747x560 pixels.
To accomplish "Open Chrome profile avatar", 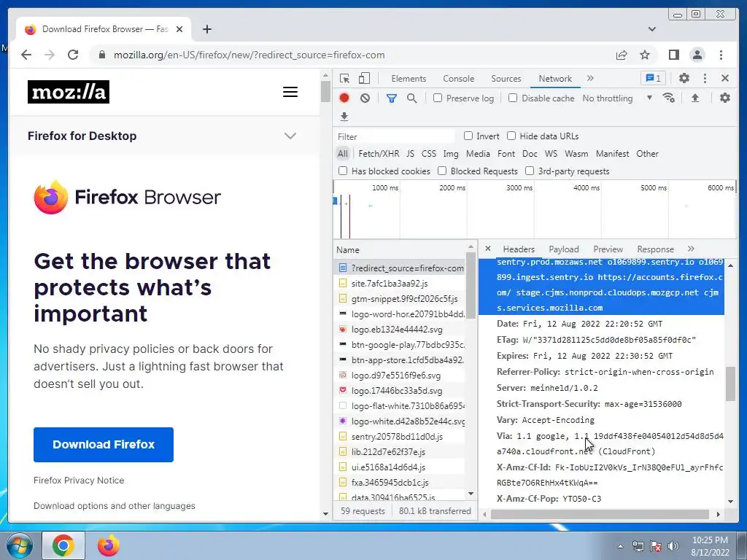I will pyautogui.click(x=697, y=55).
